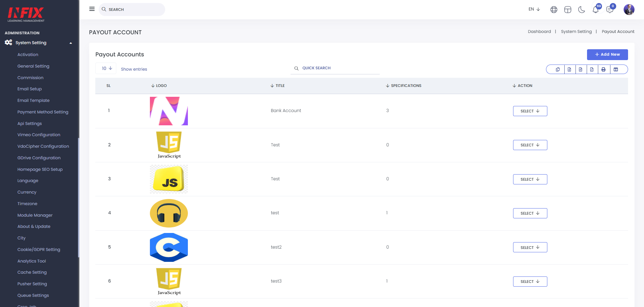
Task: Open General Setting in sidebar
Action: coord(33,66)
